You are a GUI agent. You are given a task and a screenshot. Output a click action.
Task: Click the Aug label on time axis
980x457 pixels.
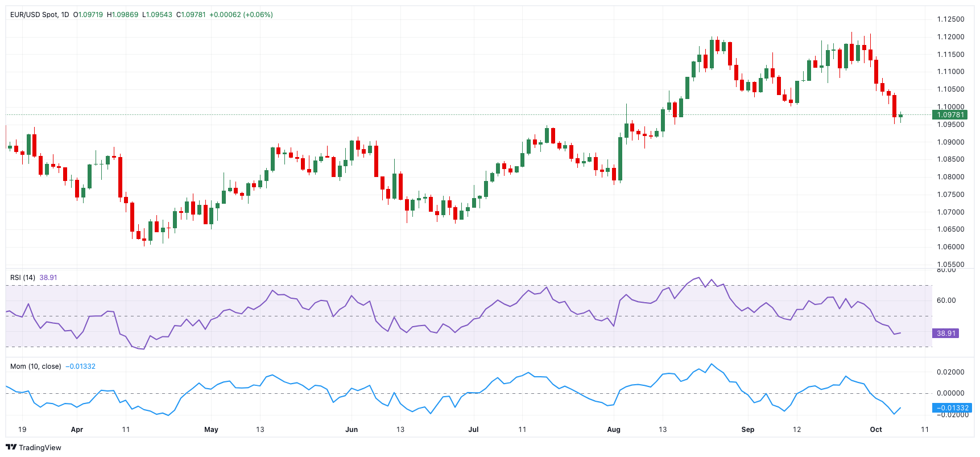coord(614,430)
